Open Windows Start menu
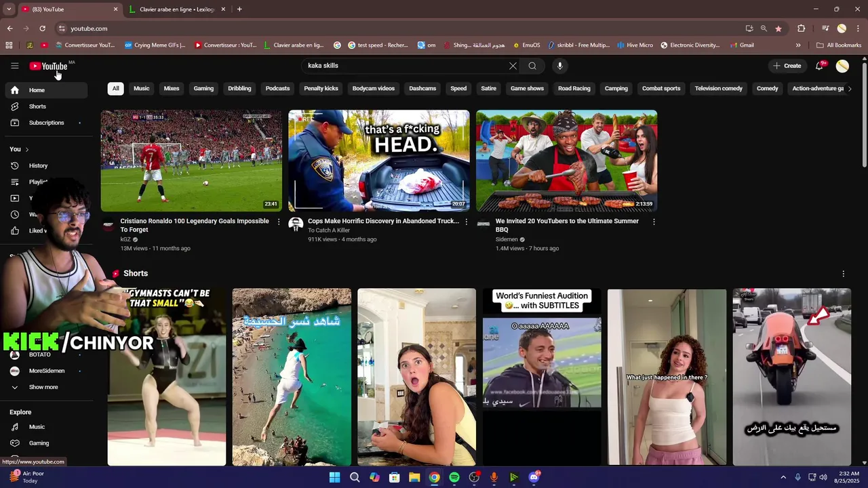Viewport: 868px width, 488px height. pyautogui.click(x=335, y=477)
